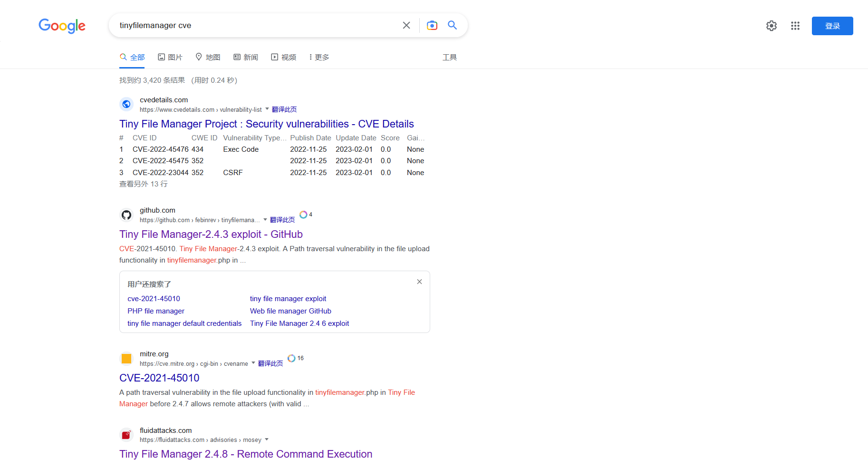Open search by image camera icon
The height and width of the screenshot is (460, 868).
pos(432,25)
